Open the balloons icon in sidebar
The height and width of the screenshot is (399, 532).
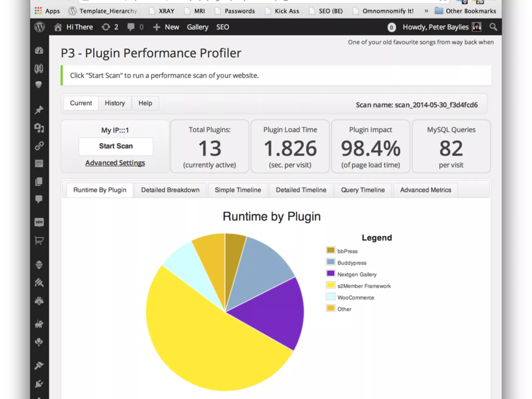point(39,342)
